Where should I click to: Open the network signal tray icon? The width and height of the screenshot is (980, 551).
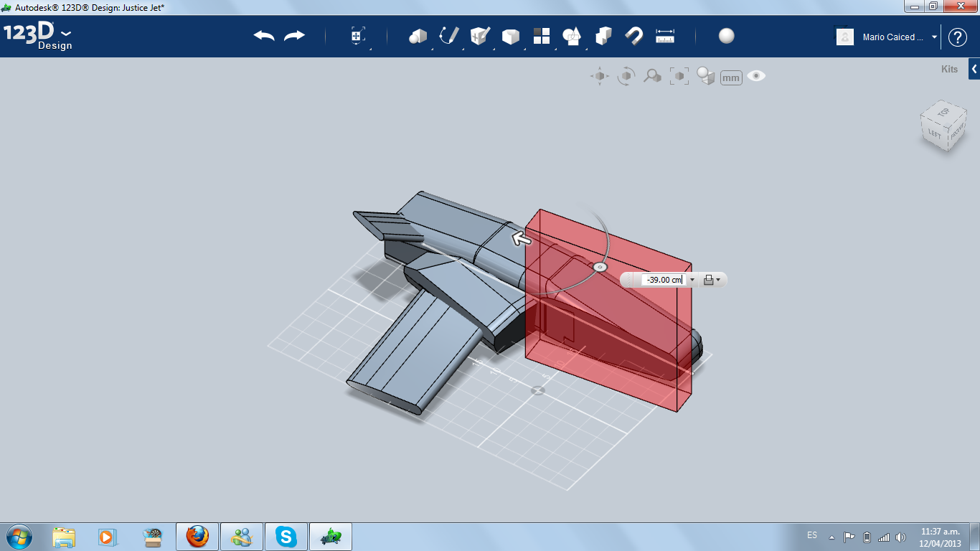(884, 537)
